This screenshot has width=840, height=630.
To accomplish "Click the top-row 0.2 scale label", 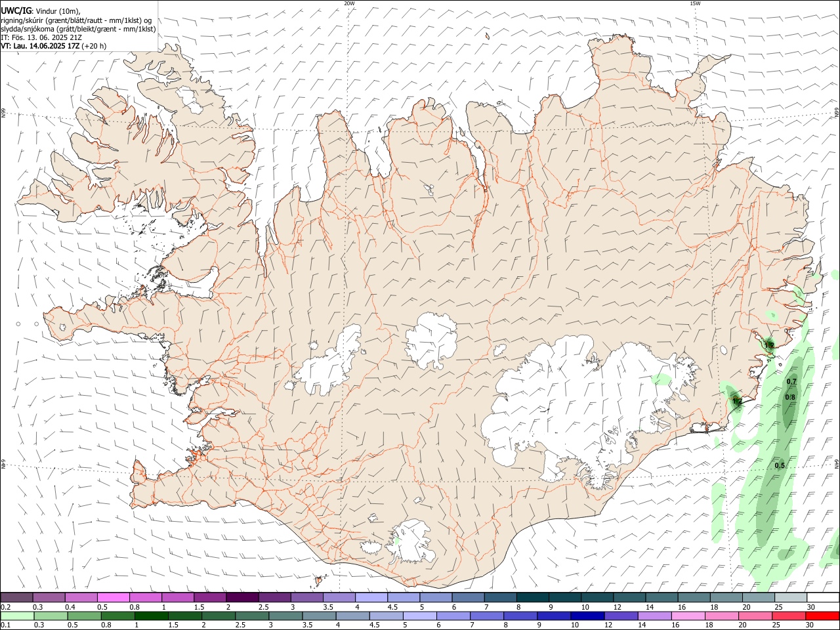I will pyautogui.click(x=5, y=607).
